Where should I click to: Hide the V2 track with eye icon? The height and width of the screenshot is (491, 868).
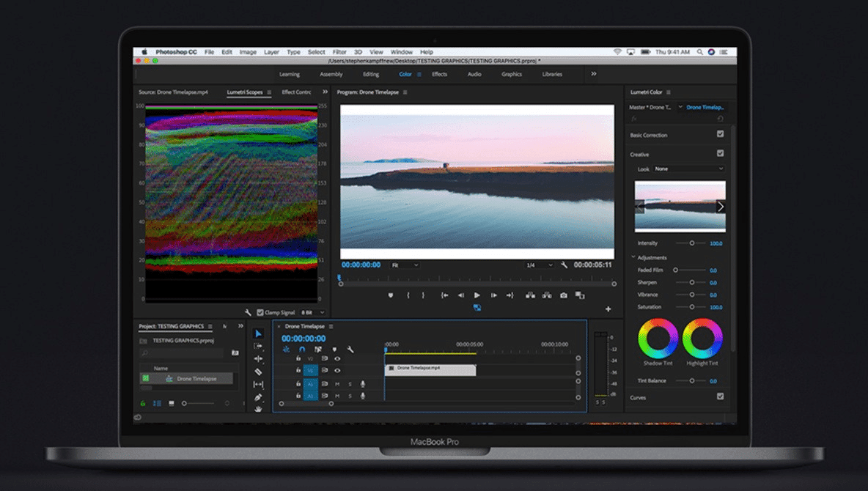pos(337,359)
